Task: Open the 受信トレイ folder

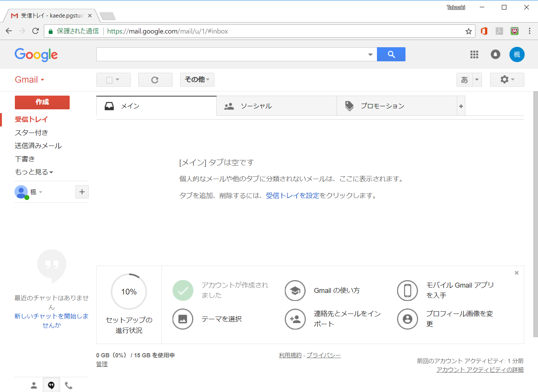Action: (x=31, y=119)
